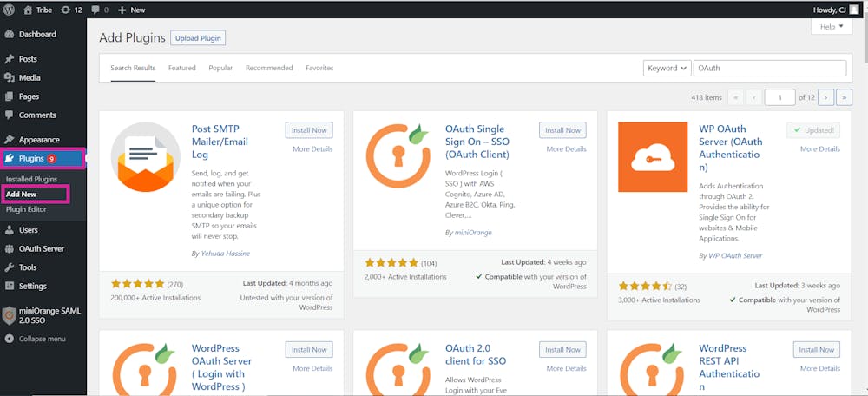
Task: Open the Appearance menu
Action: click(x=39, y=140)
